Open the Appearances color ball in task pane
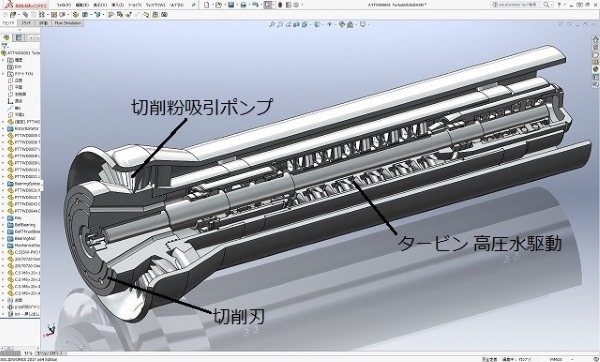 click(x=595, y=69)
